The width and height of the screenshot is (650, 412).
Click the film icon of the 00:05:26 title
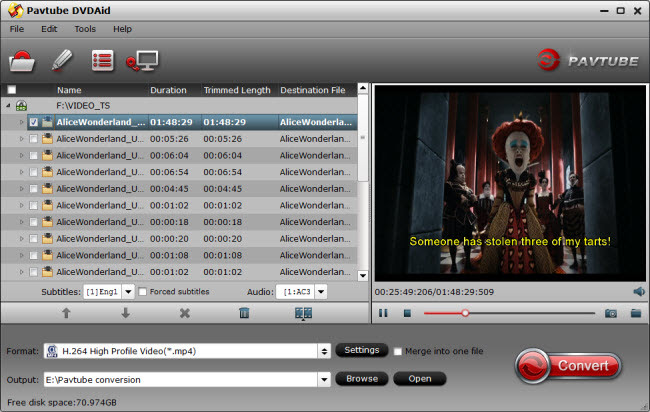[48, 138]
